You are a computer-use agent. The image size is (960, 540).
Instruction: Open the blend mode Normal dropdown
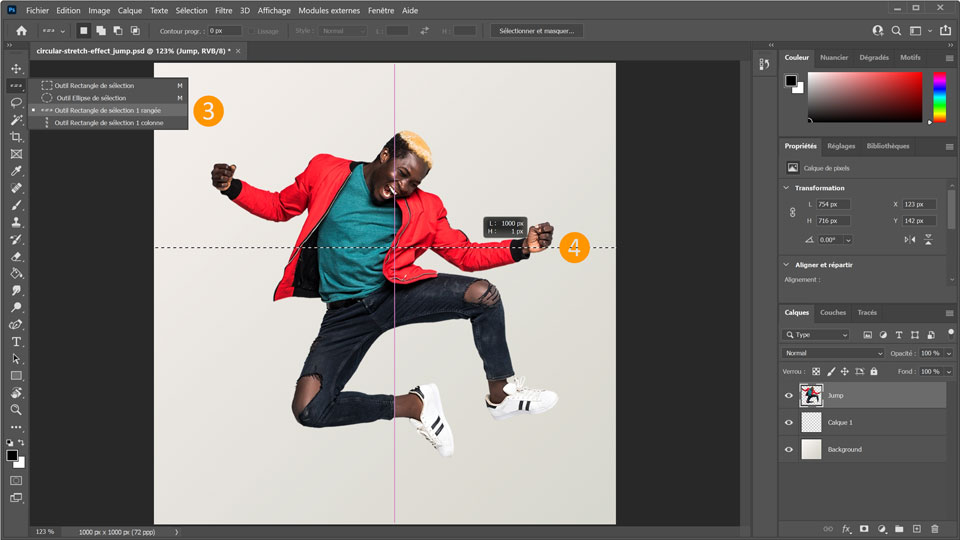(833, 354)
